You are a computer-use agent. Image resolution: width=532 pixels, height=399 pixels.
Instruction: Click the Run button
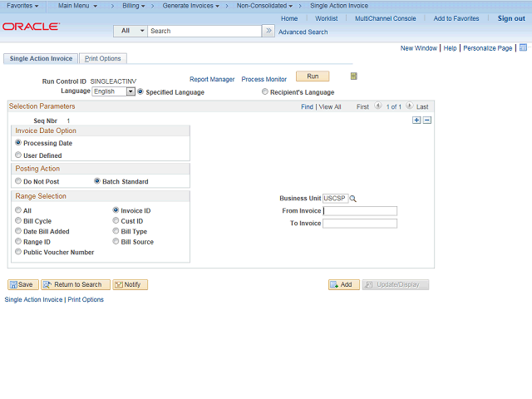point(313,76)
